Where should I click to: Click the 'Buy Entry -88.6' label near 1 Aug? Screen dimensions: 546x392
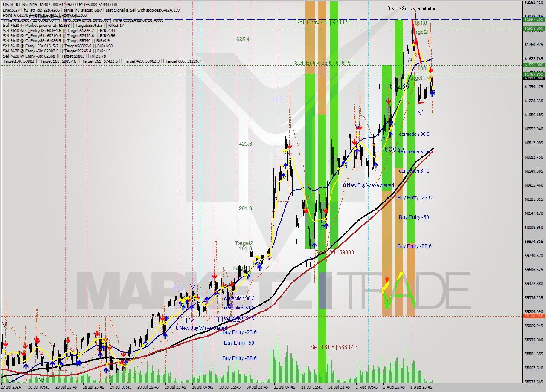(414, 246)
